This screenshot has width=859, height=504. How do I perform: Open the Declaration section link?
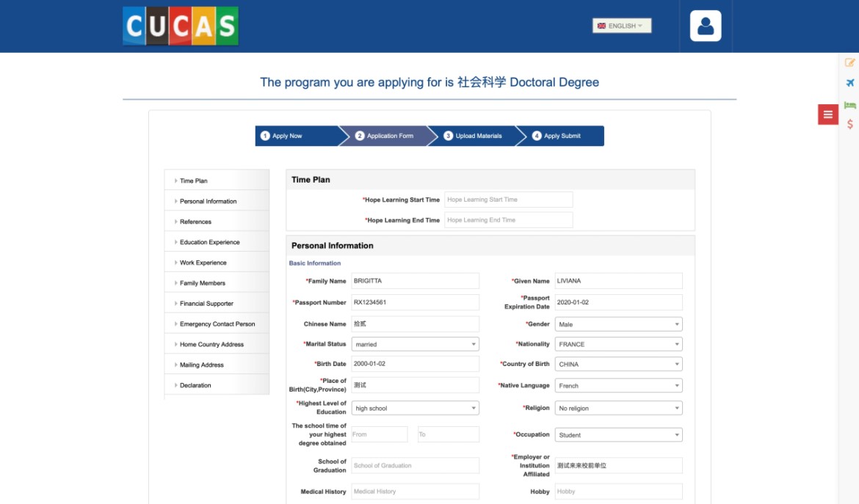tap(195, 385)
